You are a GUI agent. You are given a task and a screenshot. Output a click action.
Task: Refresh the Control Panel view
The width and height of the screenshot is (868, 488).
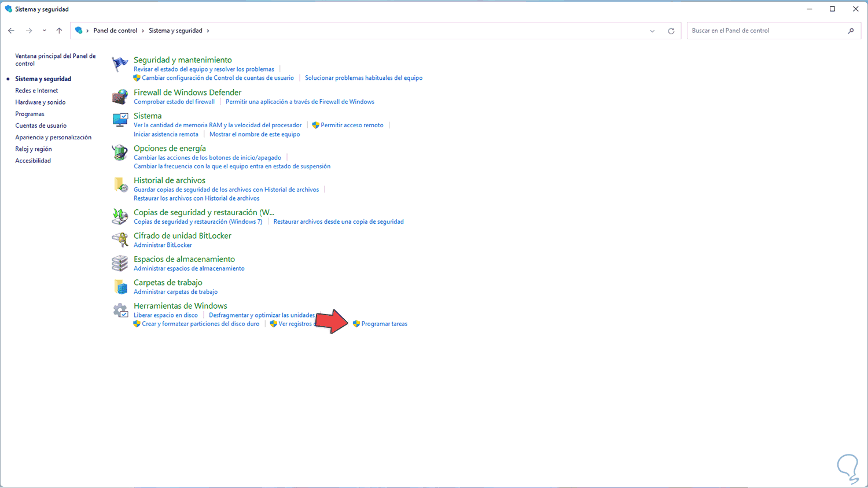click(x=671, y=31)
